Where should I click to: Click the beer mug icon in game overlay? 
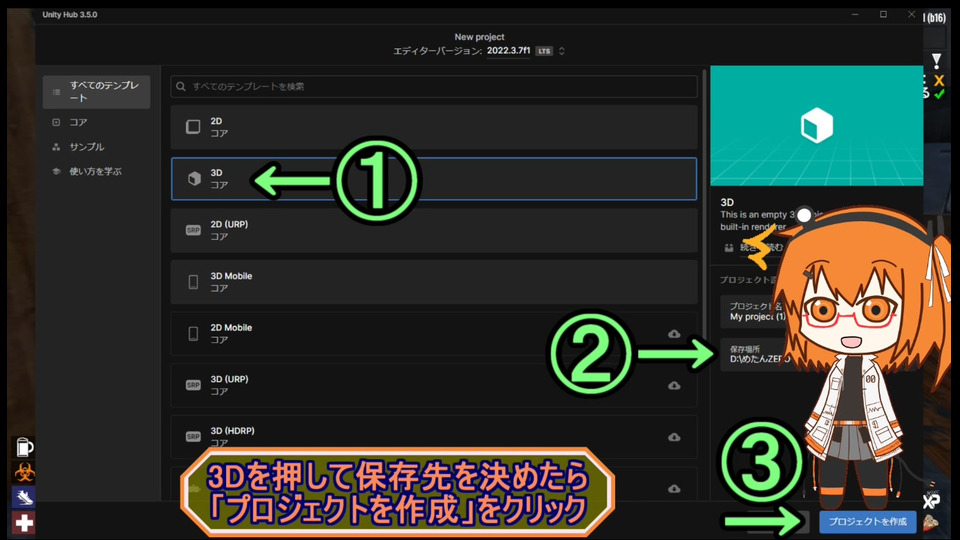pos(24,448)
